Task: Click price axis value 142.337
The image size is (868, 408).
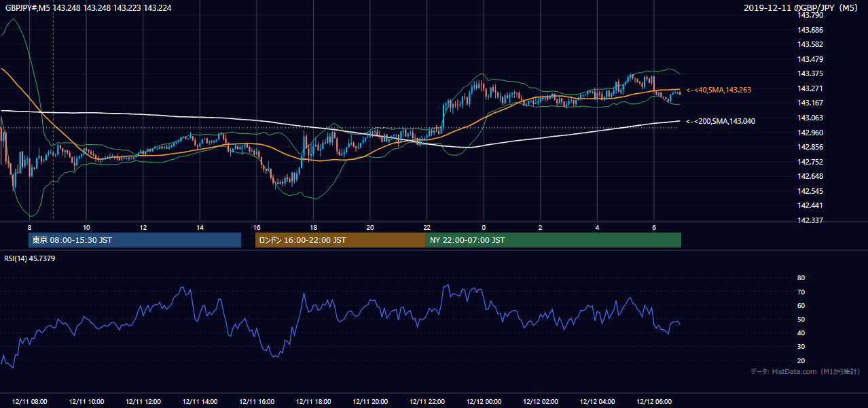Action: pos(810,220)
